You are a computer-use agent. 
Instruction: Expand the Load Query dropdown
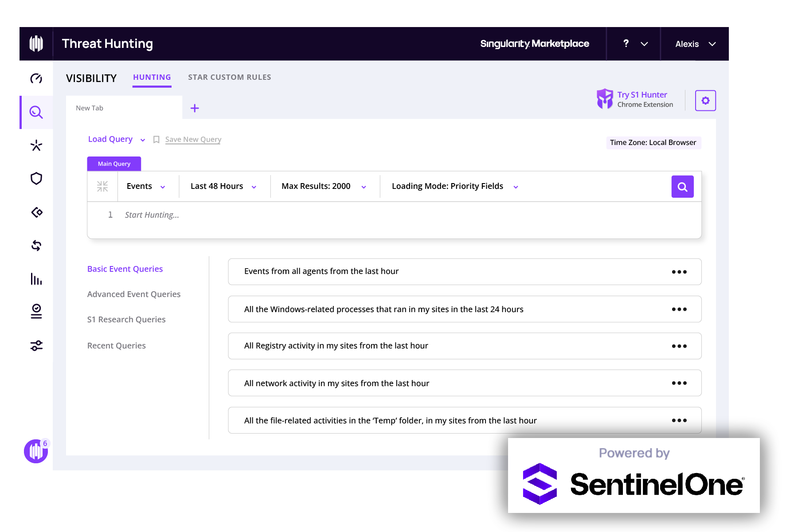[116, 139]
